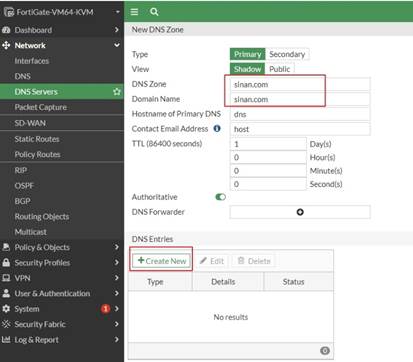Add a DNS Forwarder with plus icon
Viewport: 413px width, 362px height.
[x=300, y=212]
